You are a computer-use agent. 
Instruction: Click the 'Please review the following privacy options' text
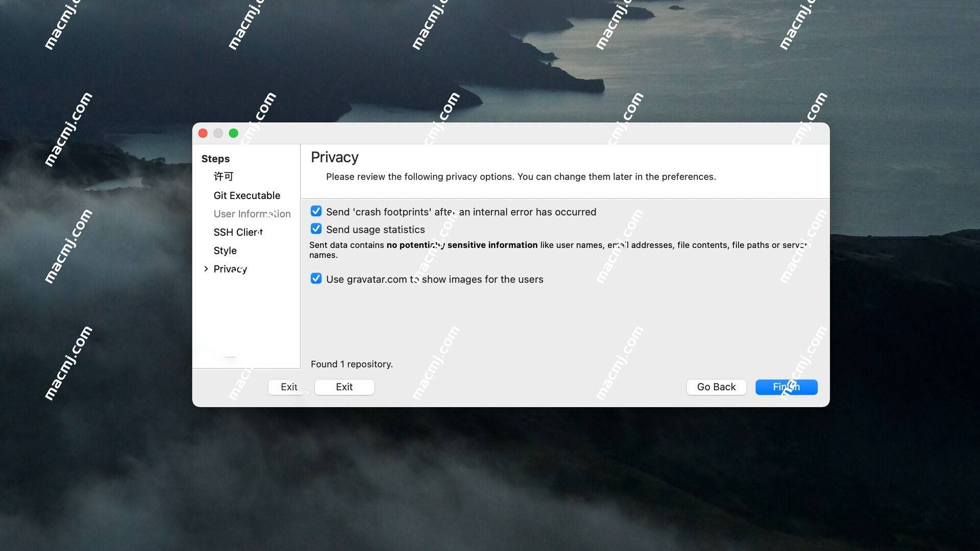click(x=521, y=177)
